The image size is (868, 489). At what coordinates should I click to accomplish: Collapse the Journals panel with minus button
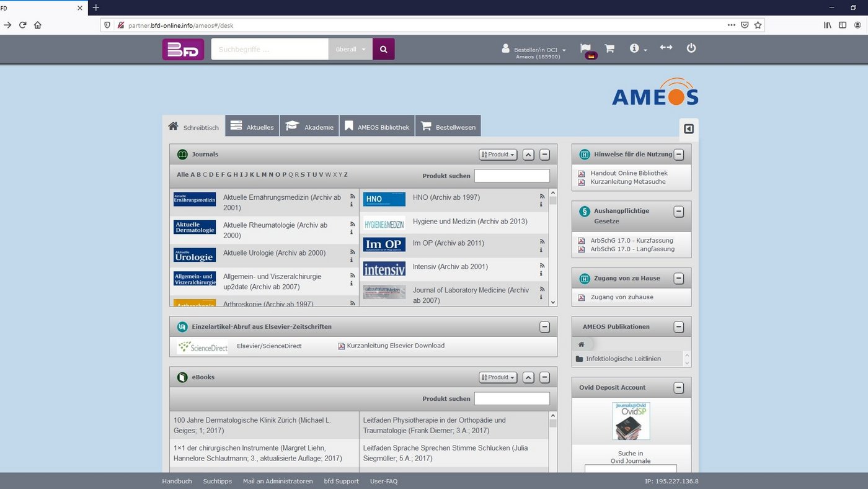pos(544,155)
